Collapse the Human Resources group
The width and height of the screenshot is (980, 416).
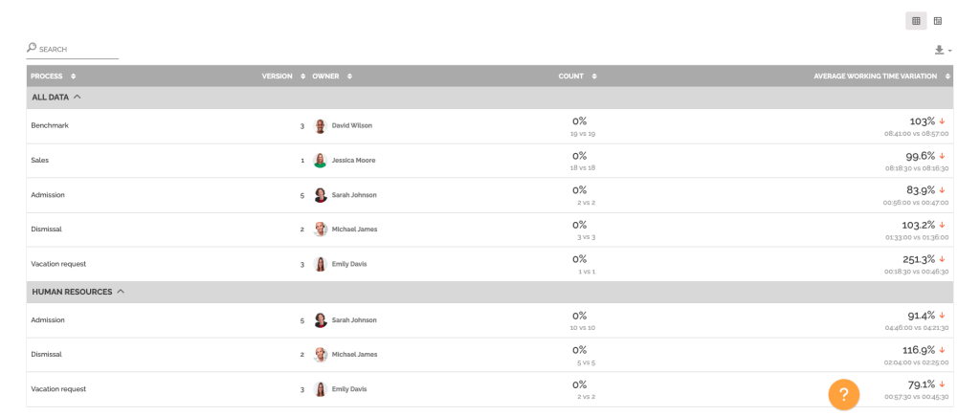[121, 292]
